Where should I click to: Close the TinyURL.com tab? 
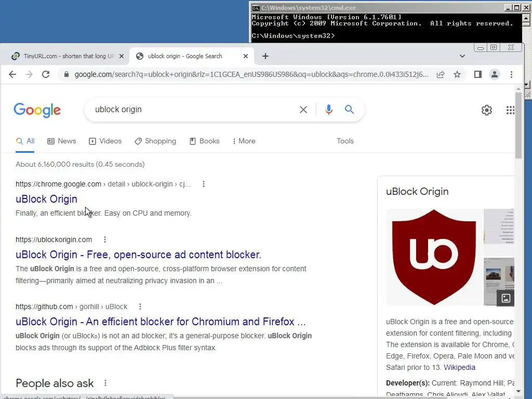click(x=122, y=56)
